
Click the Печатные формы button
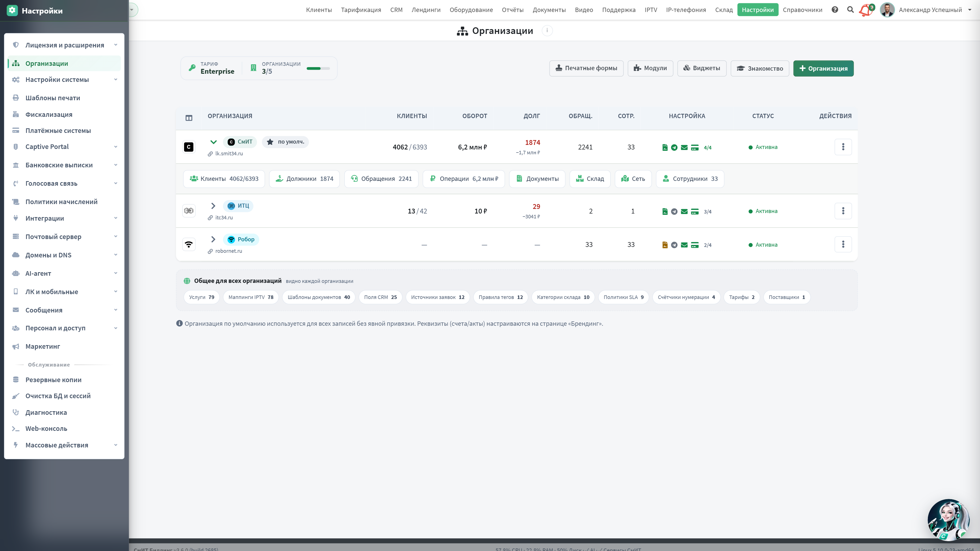click(586, 68)
